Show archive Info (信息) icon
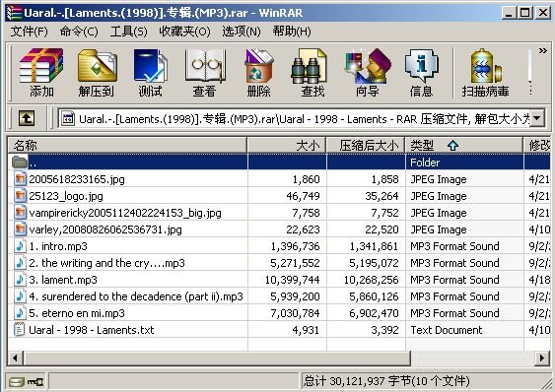Viewport: 555px width, 392px height. pos(421,66)
